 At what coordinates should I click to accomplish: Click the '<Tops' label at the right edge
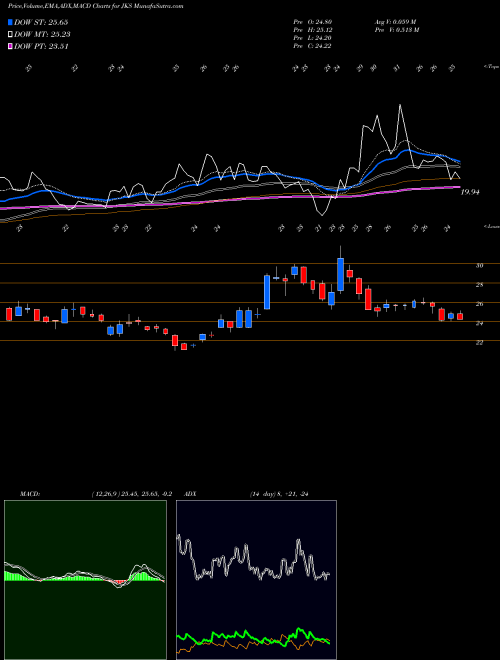point(491,67)
